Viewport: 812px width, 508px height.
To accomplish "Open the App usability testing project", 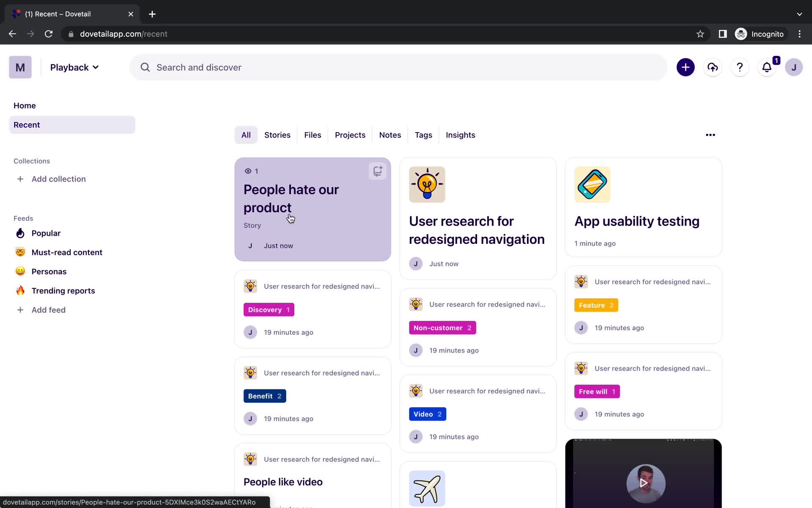I will click(x=637, y=221).
